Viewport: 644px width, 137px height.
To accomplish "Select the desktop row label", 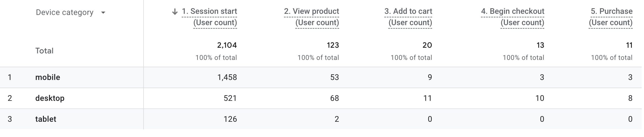I will point(50,98).
